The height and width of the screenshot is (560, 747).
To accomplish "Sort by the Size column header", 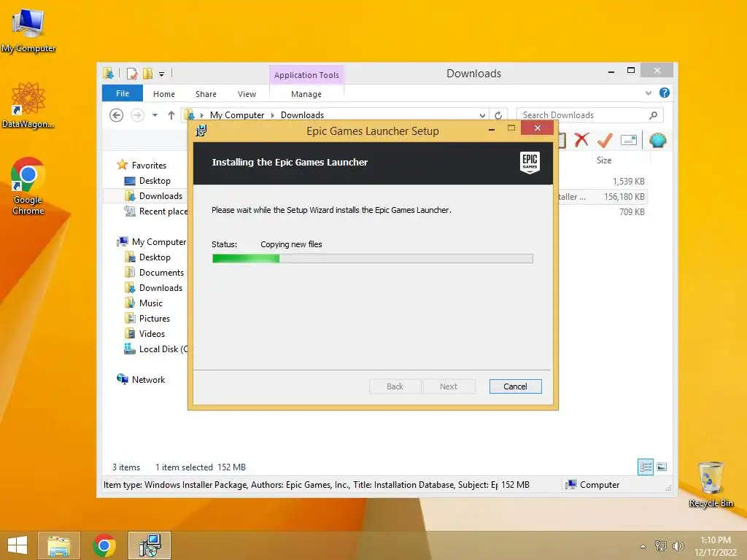I will 603,160.
